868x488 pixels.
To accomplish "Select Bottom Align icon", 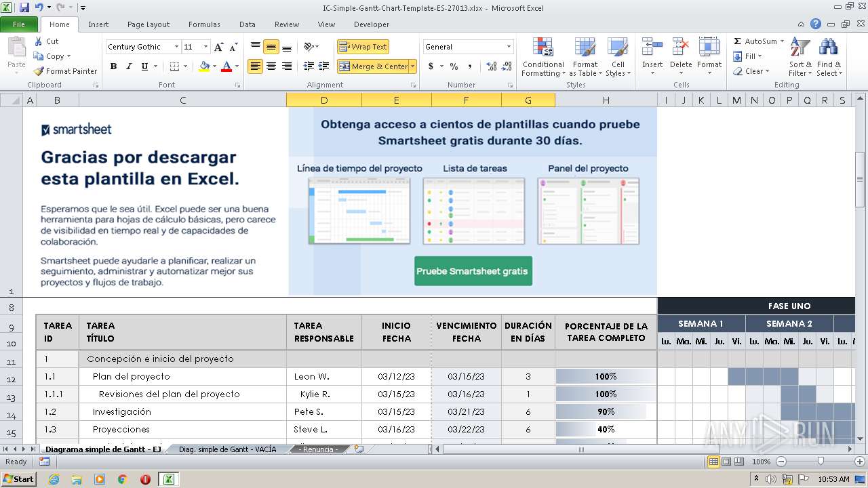I will pos(286,47).
